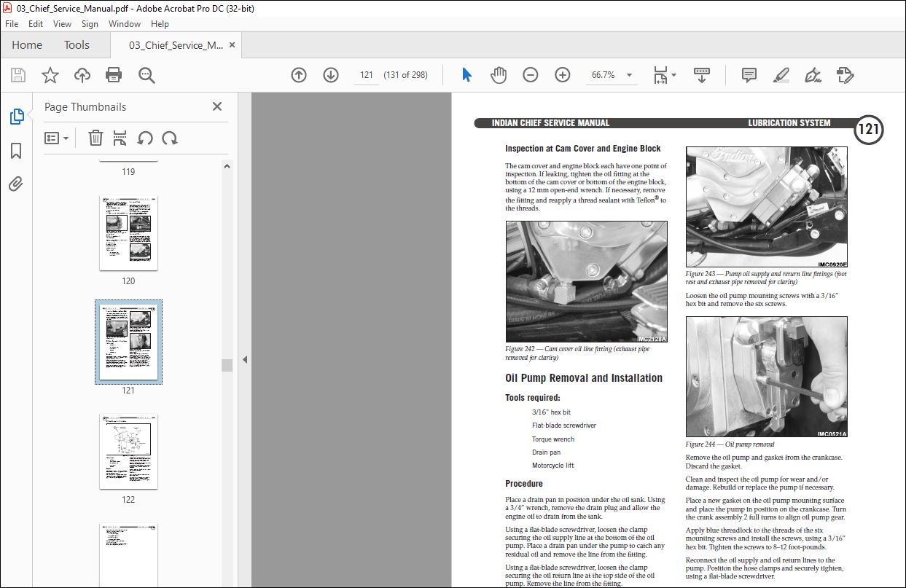Click the '(131 of 298)' page count

pyautogui.click(x=405, y=75)
